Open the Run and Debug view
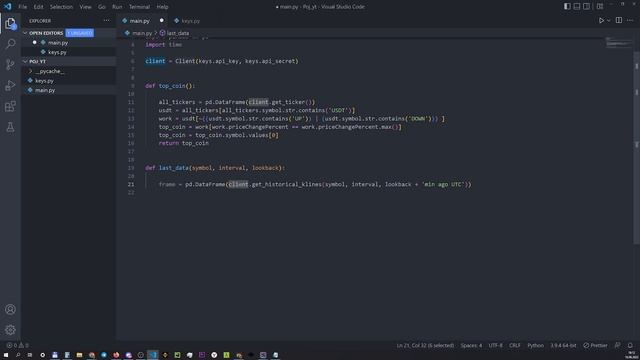Image resolution: width=640 pixels, height=360 pixels. click(x=10, y=85)
